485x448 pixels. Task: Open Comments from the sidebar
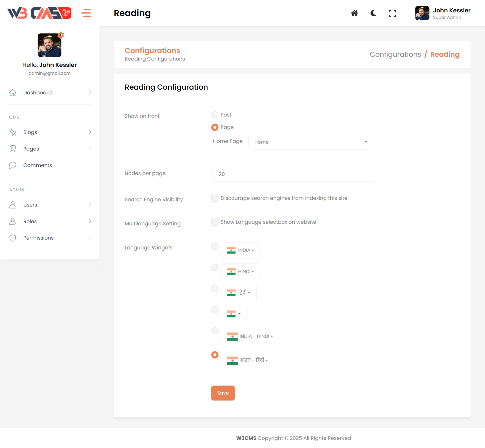coord(37,165)
